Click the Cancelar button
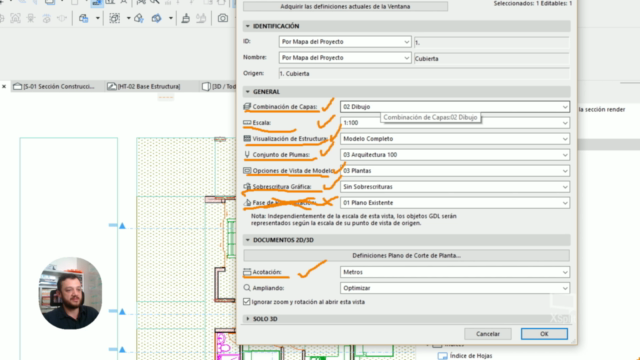 click(488, 334)
